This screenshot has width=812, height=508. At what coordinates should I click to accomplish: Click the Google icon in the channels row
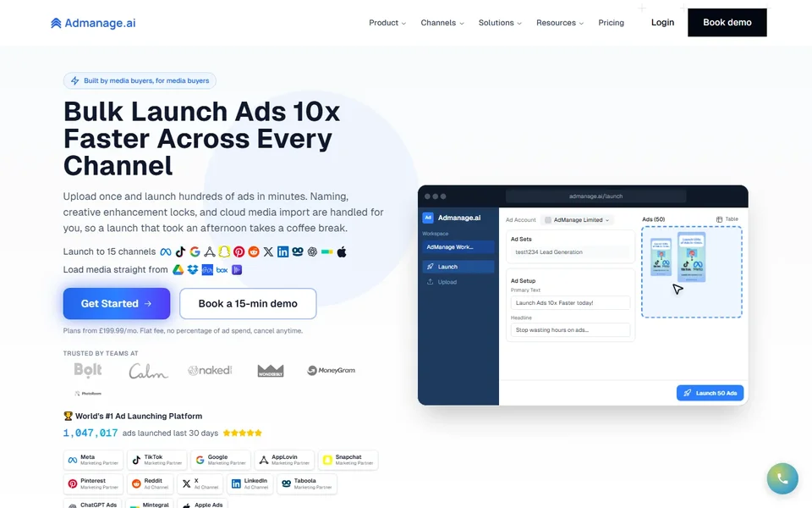point(195,252)
